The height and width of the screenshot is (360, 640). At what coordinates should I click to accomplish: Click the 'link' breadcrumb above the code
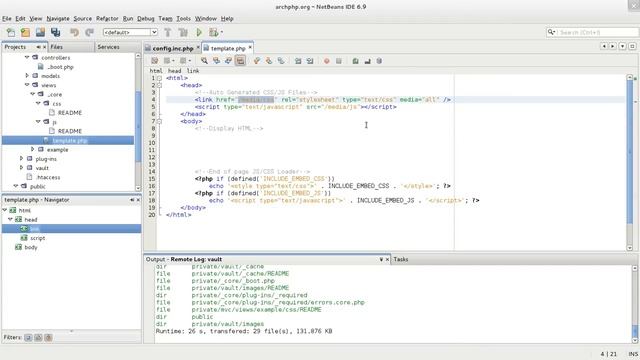tap(193, 71)
